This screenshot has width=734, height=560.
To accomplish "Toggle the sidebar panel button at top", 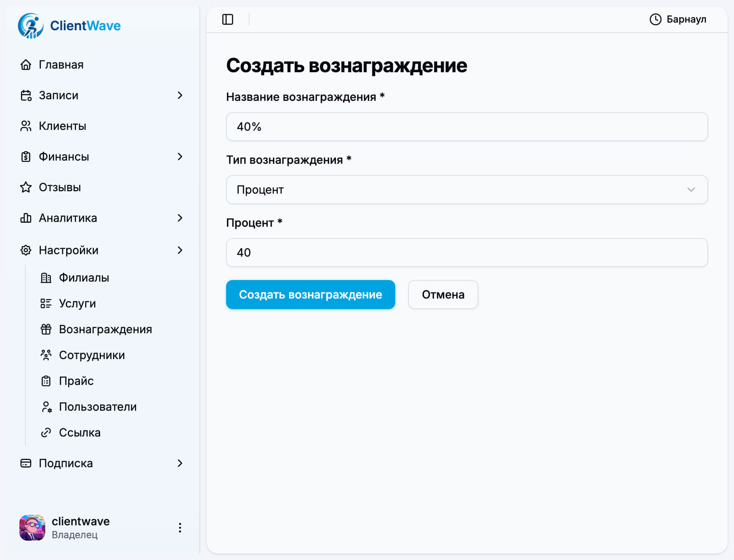I will pyautogui.click(x=229, y=19).
